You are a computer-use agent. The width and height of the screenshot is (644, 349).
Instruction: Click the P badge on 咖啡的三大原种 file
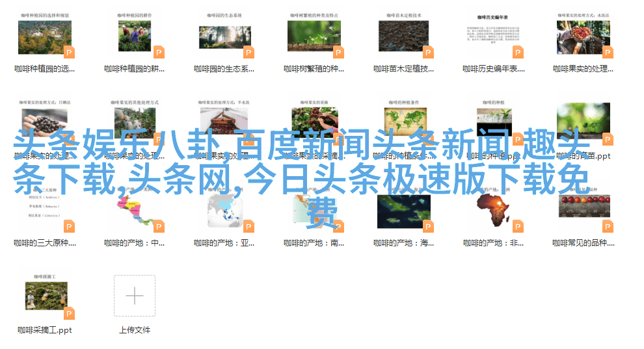click(x=70, y=226)
